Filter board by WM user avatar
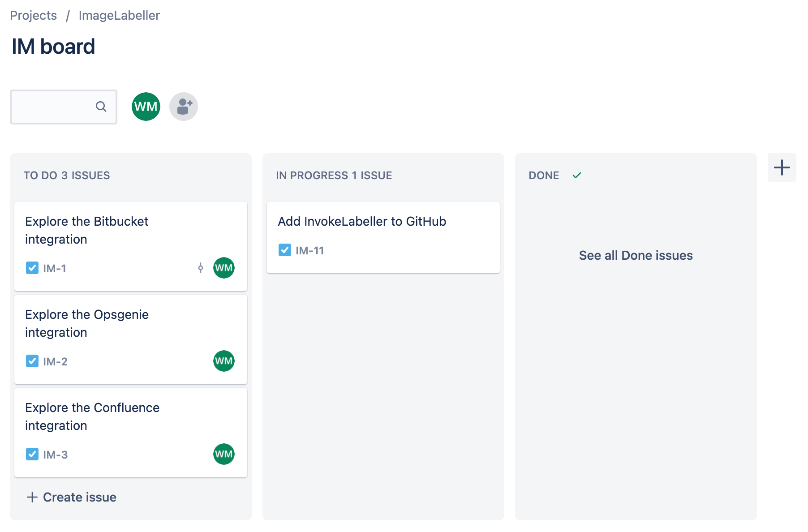Screen dimensions: 808x532 pyautogui.click(x=146, y=107)
